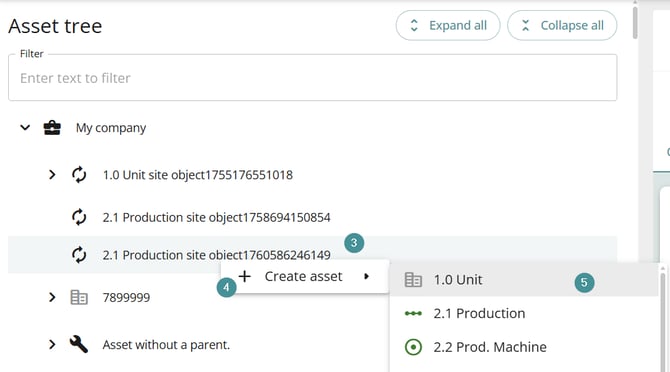Click the Collapse all button
This screenshot has height=372, width=670.
562,26
